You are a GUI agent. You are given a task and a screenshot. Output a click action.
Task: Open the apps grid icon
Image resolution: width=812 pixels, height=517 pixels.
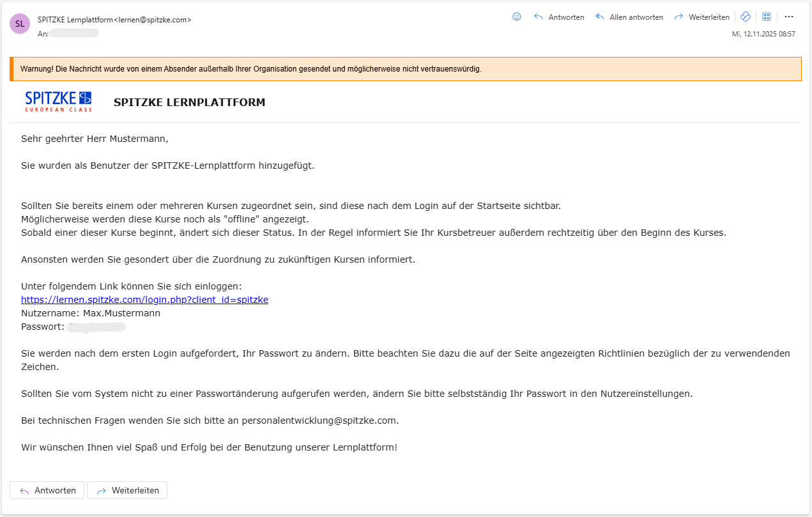[767, 17]
